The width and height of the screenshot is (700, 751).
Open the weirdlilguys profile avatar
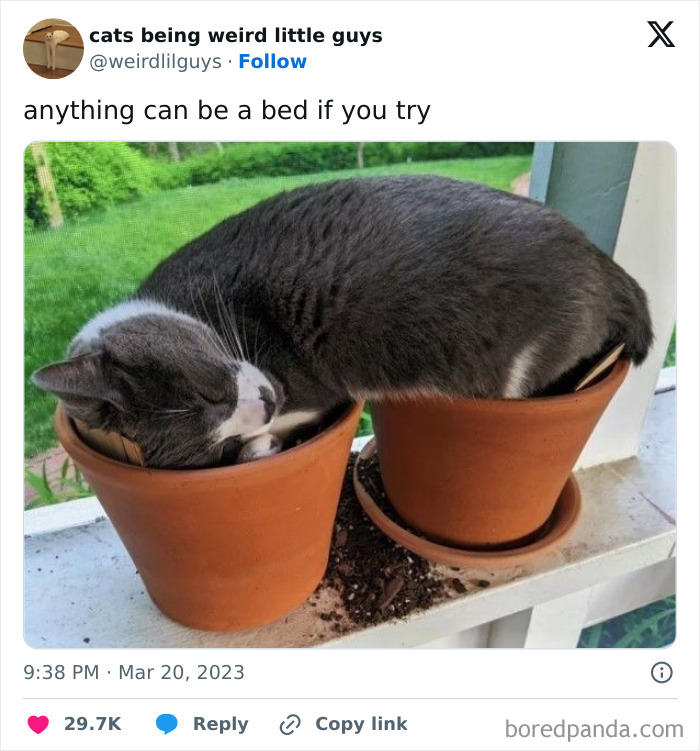(53, 48)
